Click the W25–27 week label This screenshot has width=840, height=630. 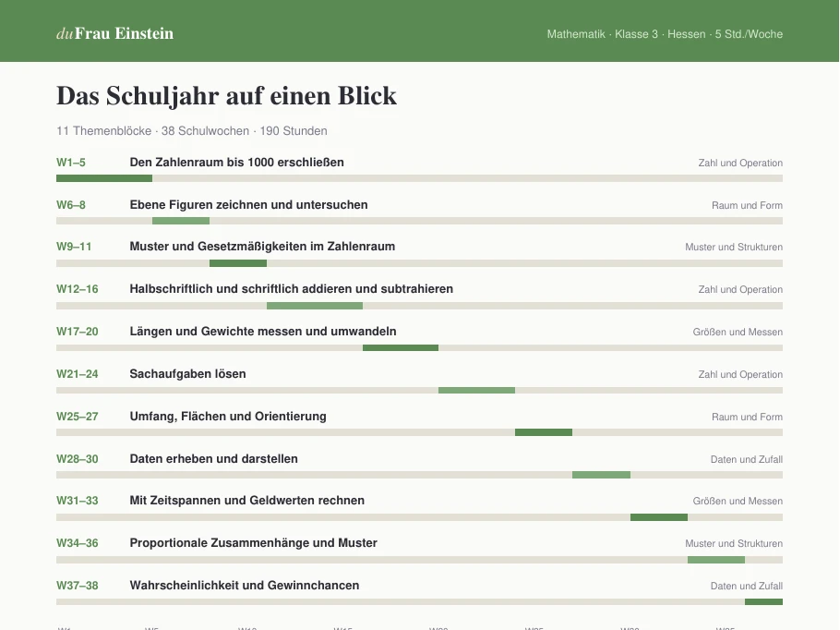click(x=78, y=416)
